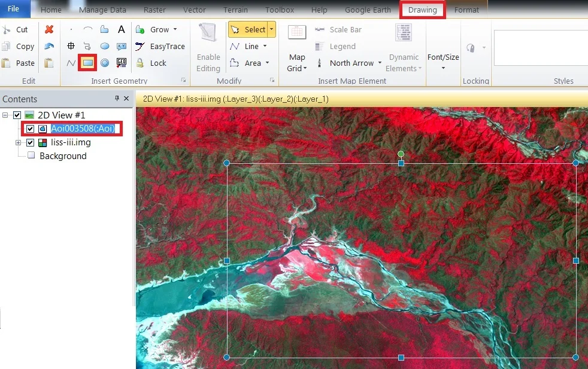Click the Paste command

(20, 63)
